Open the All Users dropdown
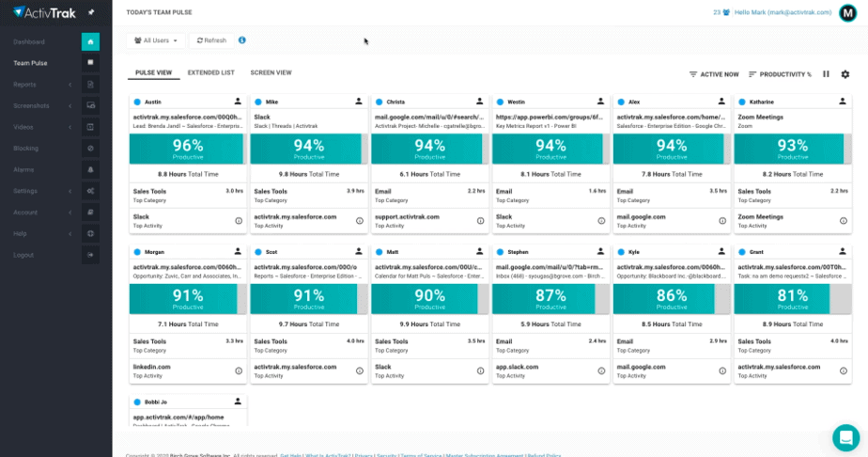This screenshot has width=868, height=457. [154, 40]
